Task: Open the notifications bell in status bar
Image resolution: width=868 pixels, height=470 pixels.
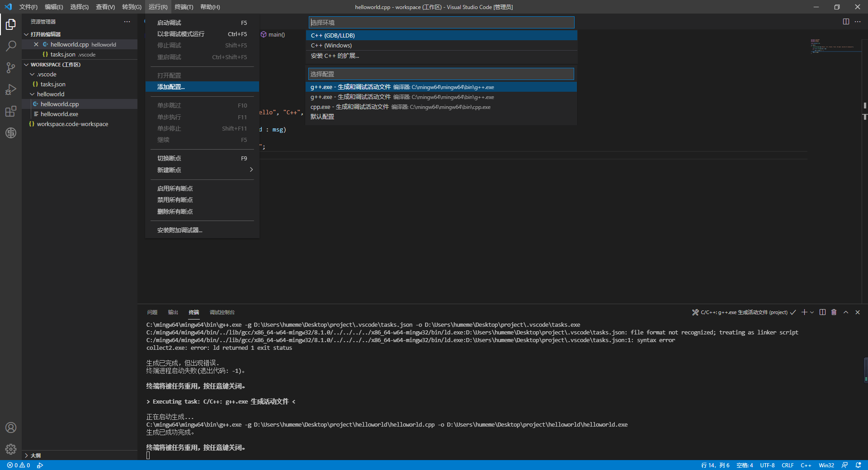Action: [x=858, y=465]
